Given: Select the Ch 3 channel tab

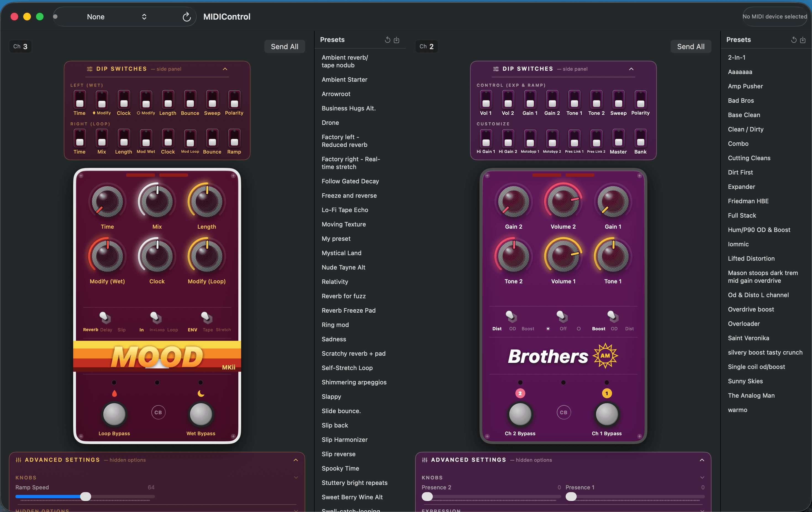Looking at the screenshot, I should click(x=20, y=46).
